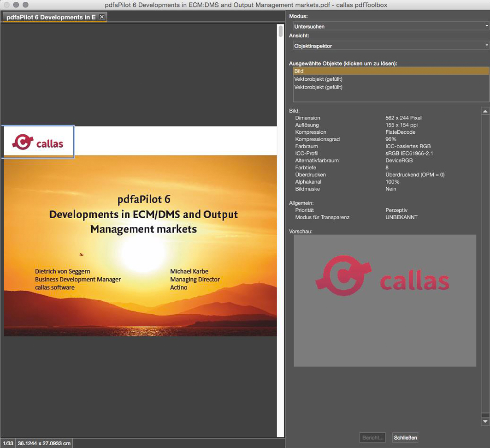The height and width of the screenshot is (448, 490).
Task: Close the pdfaPilot 6 Developments document tab
Action: point(102,17)
